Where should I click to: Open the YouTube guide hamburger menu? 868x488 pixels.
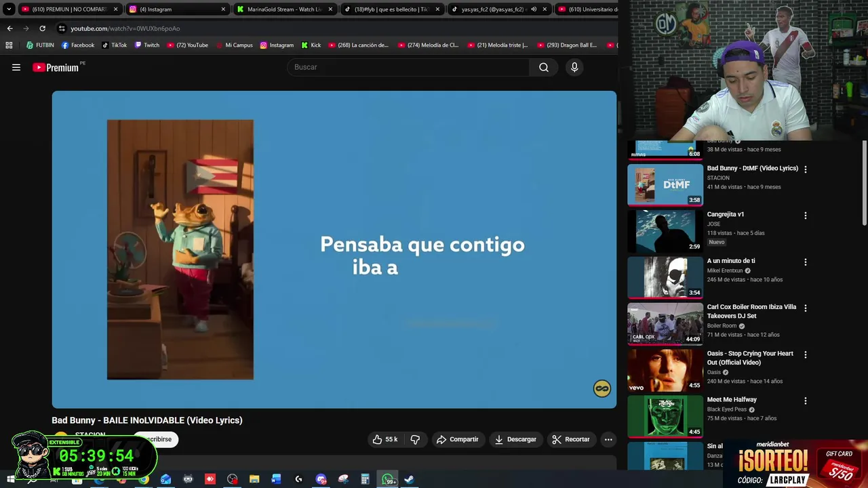tap(16, 67)
